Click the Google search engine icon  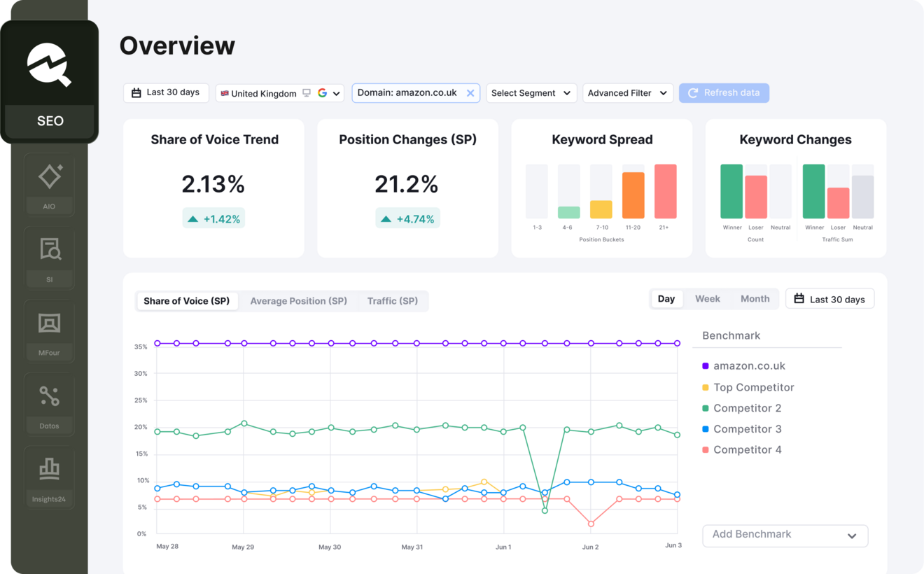click(x=322, y=93)
